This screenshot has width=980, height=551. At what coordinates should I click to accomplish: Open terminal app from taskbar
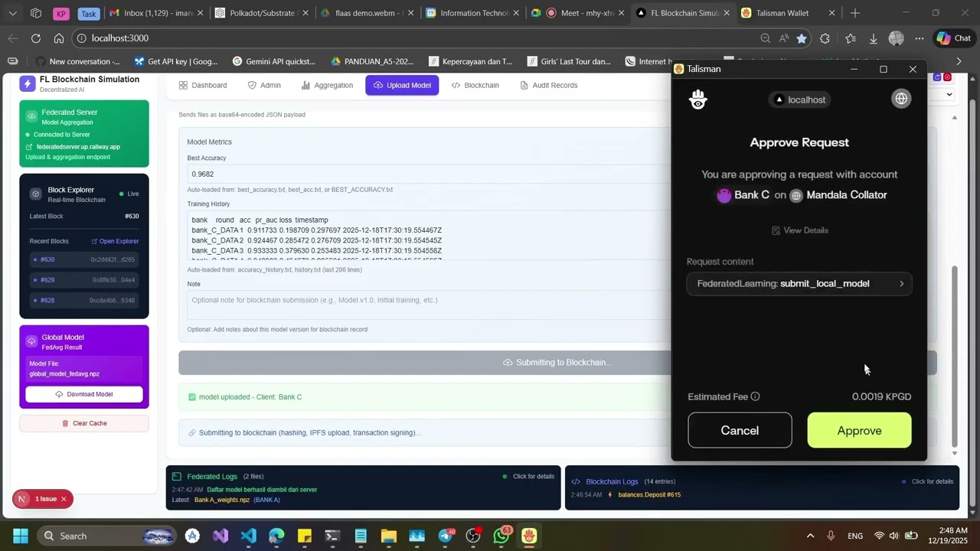[x=332, y=536]
